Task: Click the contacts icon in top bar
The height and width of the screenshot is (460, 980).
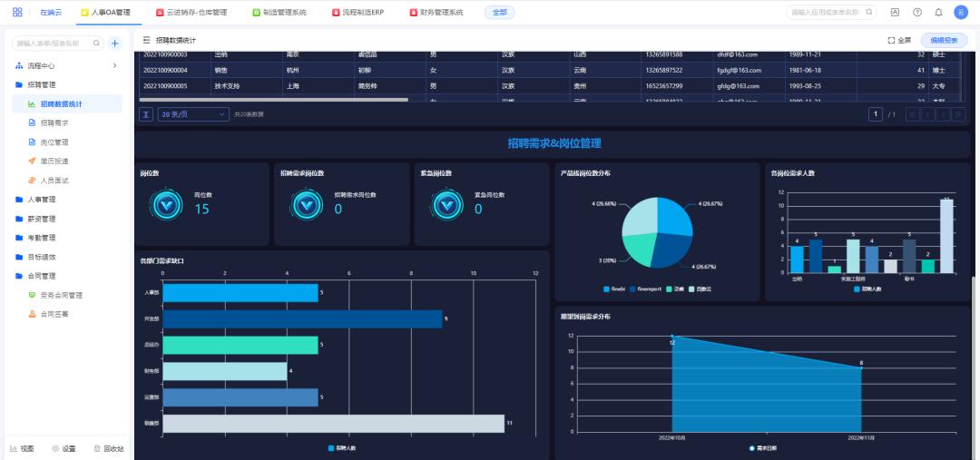Action: [x=895, y=13]
